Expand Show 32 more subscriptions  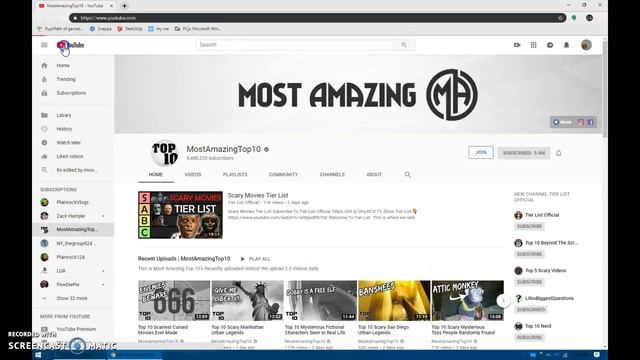pos(73,298)
